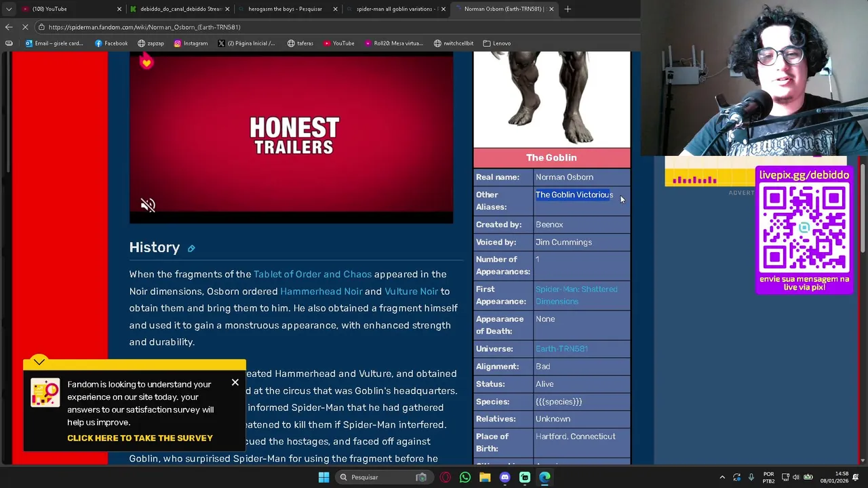868x488 pixels.
Task: Open the Email bookmark
Action: pos(54,43)
